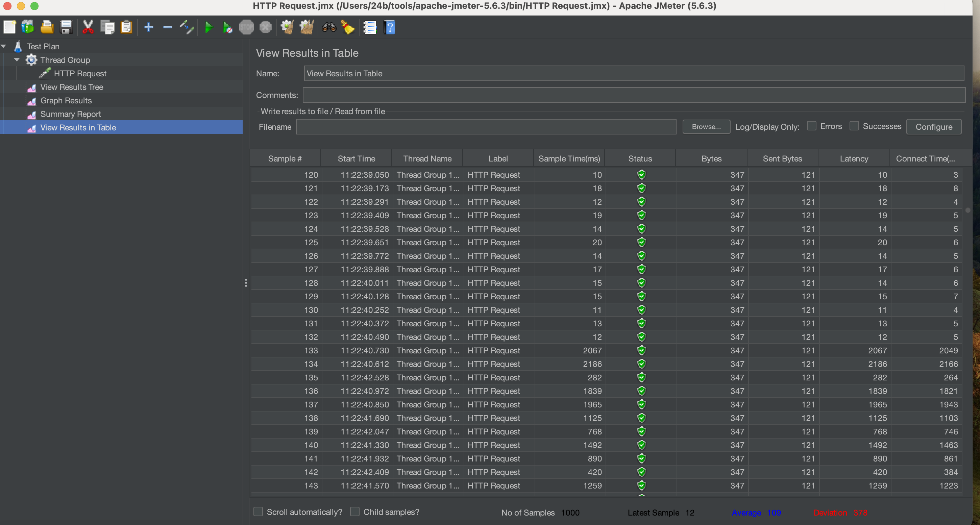Click the Cut scissors icon

click(x=88, y=27)
